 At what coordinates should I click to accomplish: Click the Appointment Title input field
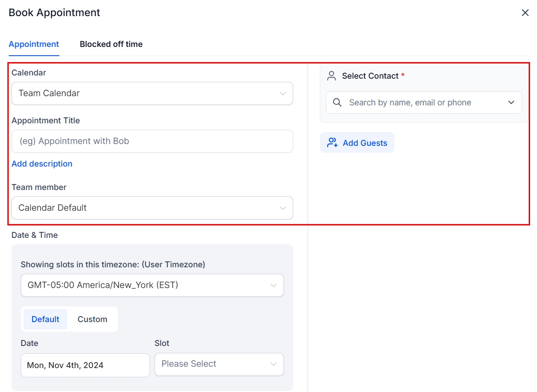pyautogui.click(x=152, y=141)
